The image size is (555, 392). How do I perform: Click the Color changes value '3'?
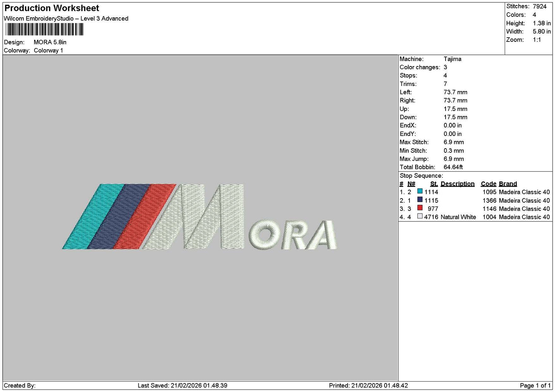(x=445, y=67)
